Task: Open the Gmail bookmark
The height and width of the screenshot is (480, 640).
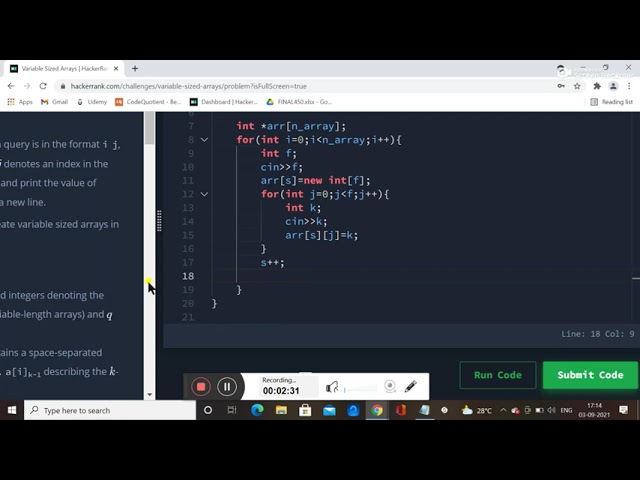Action: (54, 102)
